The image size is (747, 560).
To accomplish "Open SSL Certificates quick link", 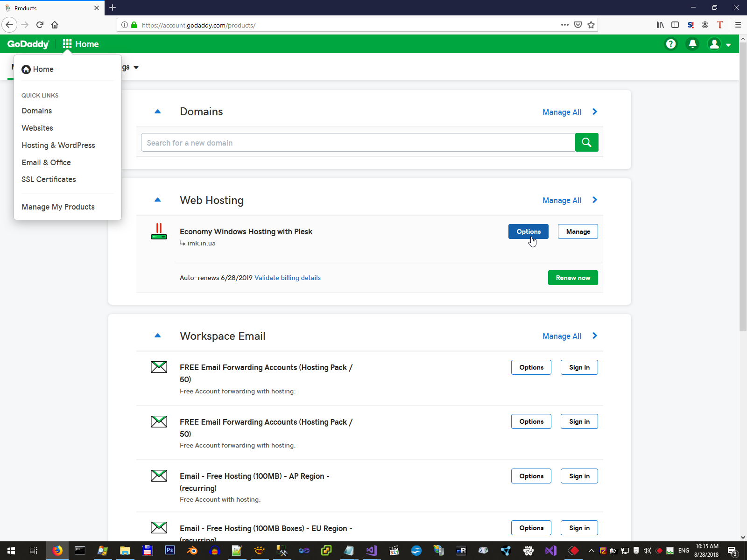I will pyautogui.click(x=49, y=179).
